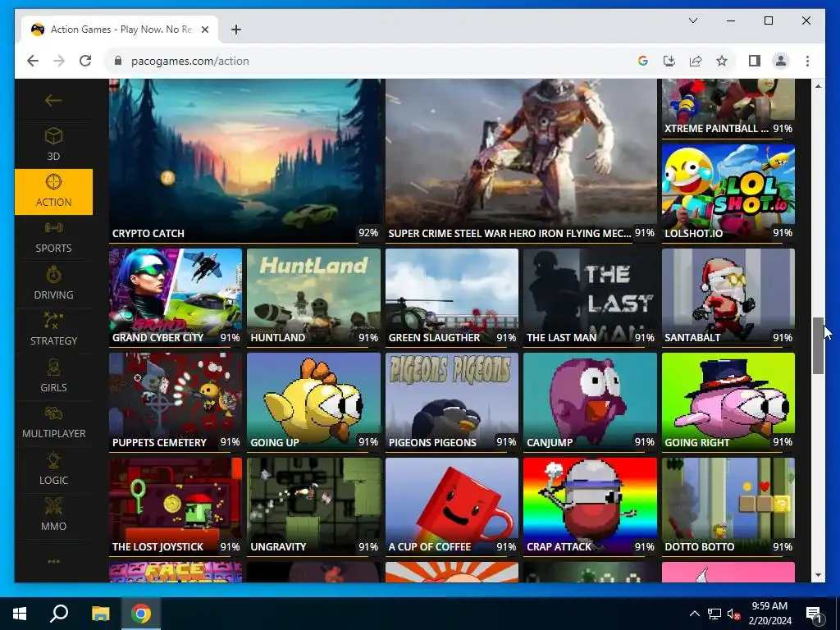Open the Logic games category
The height and width of the screenshot is (630, 840).
[53, 469]
